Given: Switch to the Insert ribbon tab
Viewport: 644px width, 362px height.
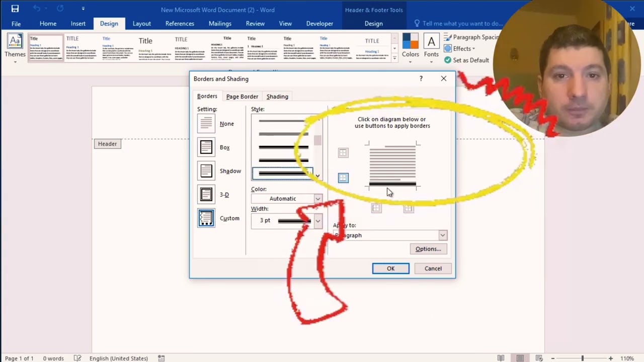Looking at the screenshot, I should pos(78,24).
